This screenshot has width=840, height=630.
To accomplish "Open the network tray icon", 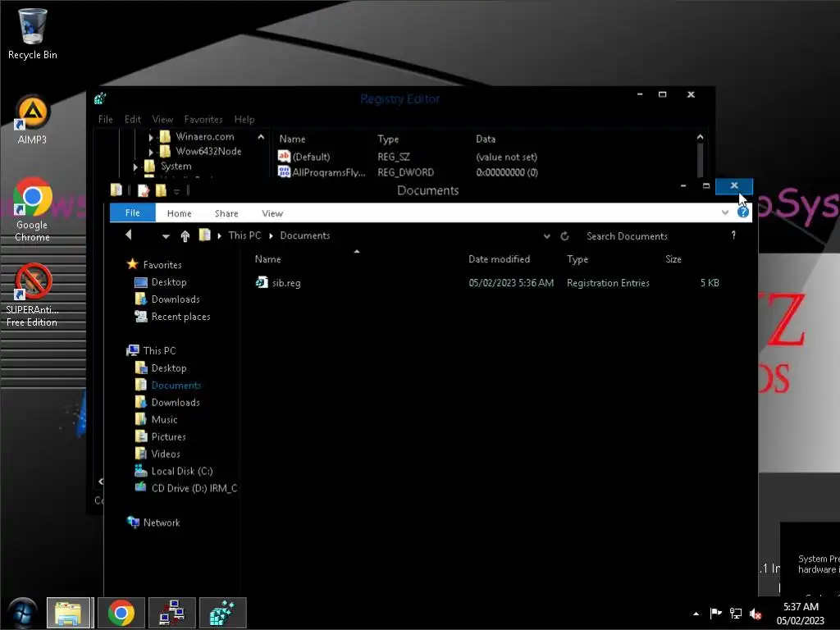I will click(736, 614).
